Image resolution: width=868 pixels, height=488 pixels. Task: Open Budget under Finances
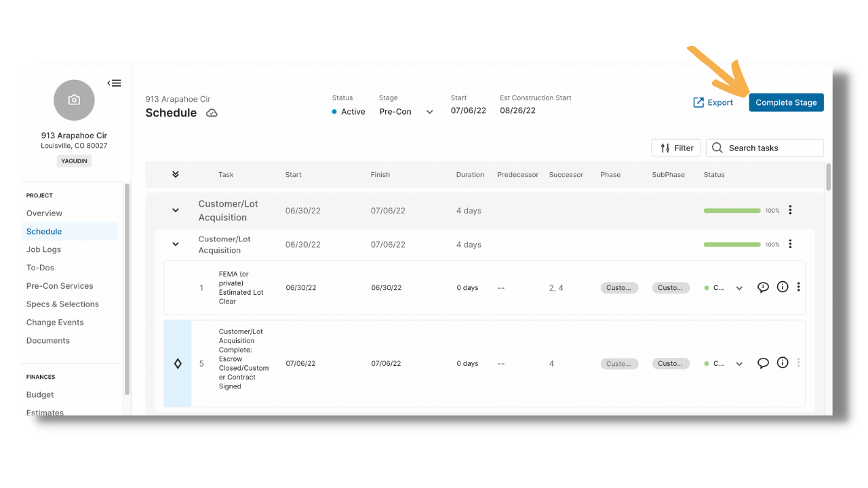40,394
